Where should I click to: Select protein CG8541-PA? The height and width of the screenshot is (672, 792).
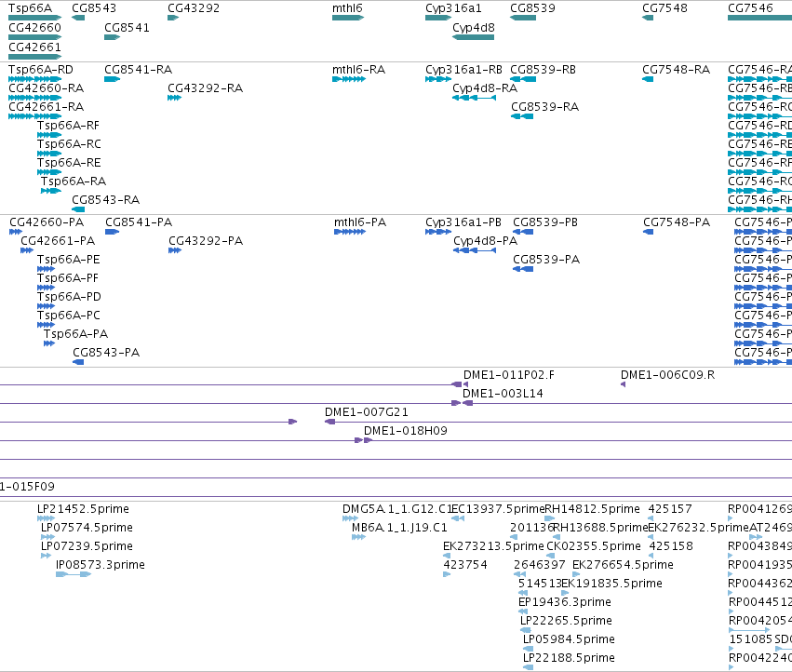point(112,232)
